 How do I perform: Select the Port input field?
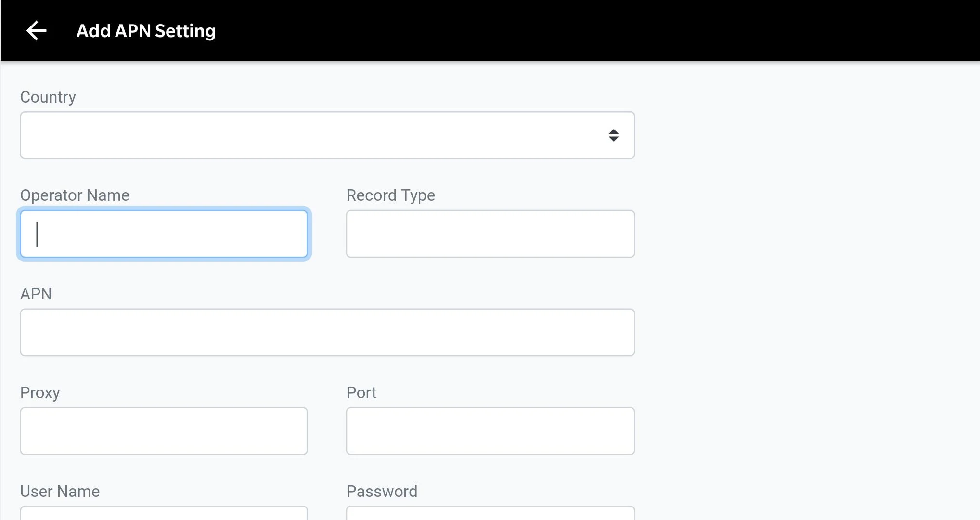[490, 431]
